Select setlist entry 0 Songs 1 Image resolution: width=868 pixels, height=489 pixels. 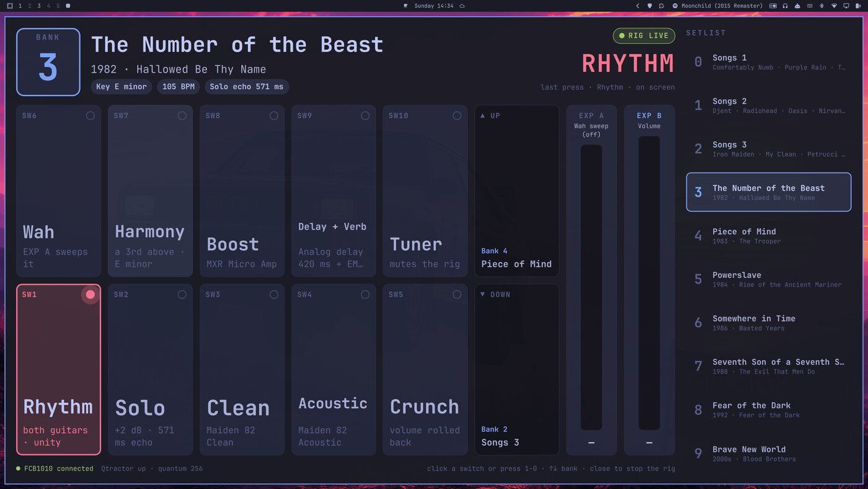click(x=769, y=62)
